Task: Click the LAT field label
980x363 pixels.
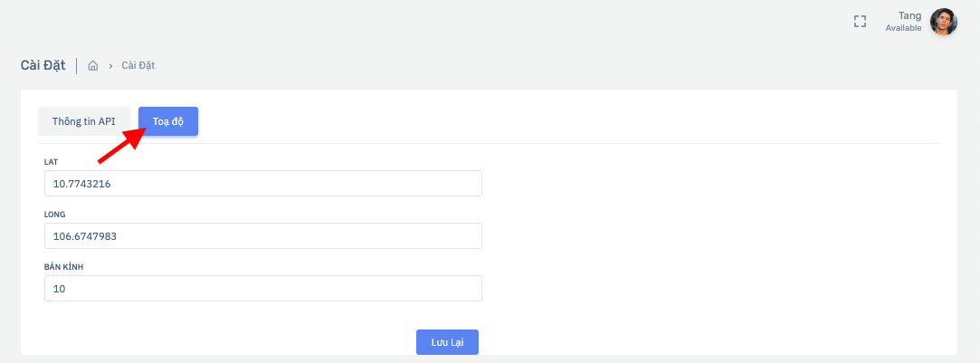Action: click(52, 162)
